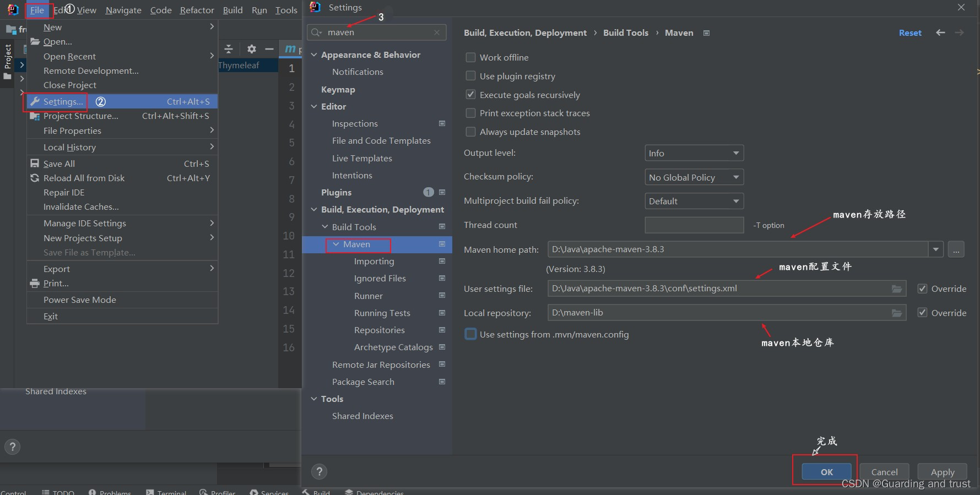Click the OK button
This screenshot has height=495, width=980.
(x=826, y=472)
